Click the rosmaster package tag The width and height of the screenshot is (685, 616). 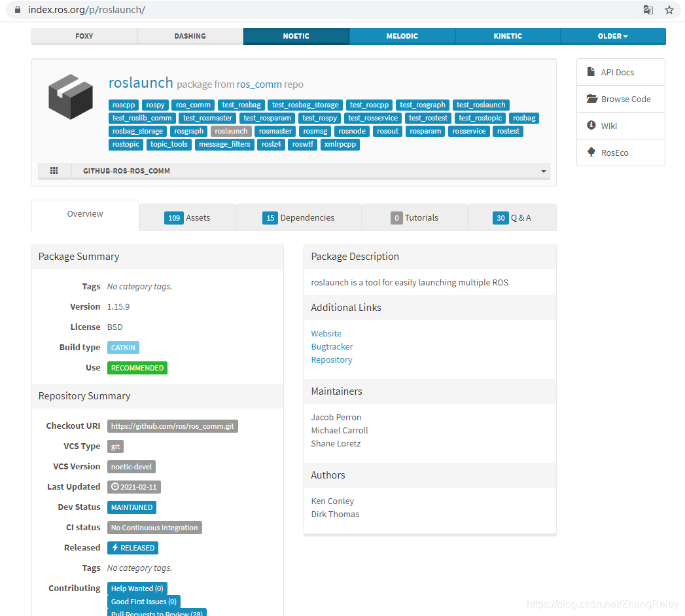click(275, 131)
